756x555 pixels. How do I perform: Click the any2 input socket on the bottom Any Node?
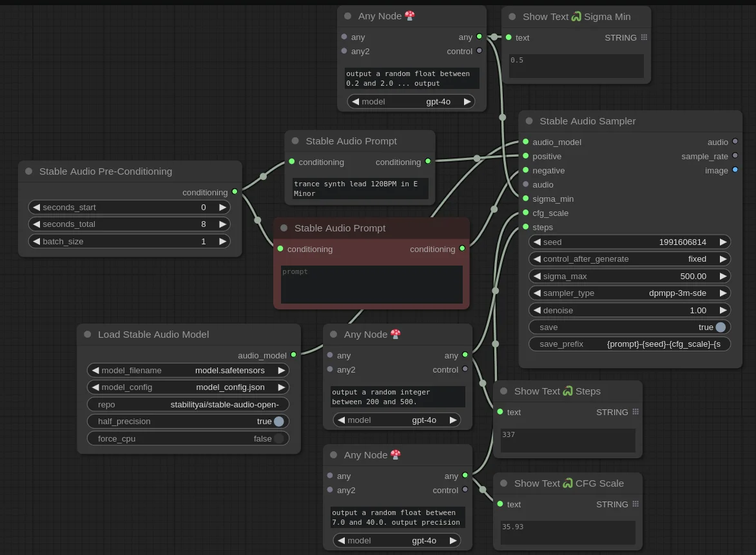330,490
